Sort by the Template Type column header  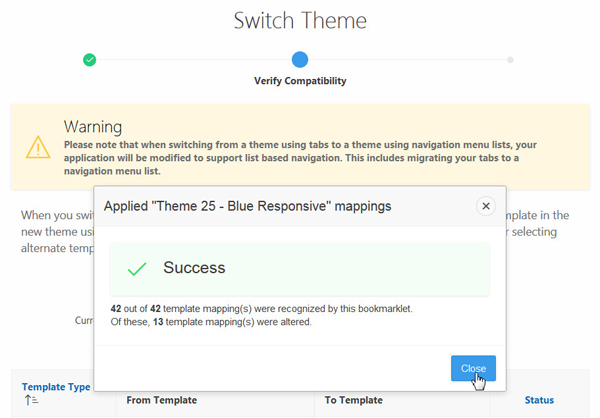click(56, 386)
